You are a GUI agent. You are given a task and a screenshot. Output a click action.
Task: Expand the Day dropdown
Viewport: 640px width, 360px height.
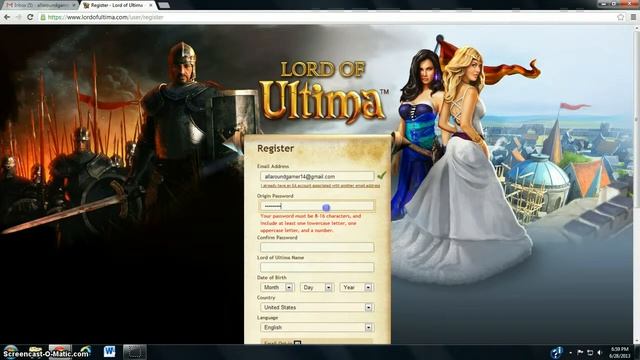[317, 287]
